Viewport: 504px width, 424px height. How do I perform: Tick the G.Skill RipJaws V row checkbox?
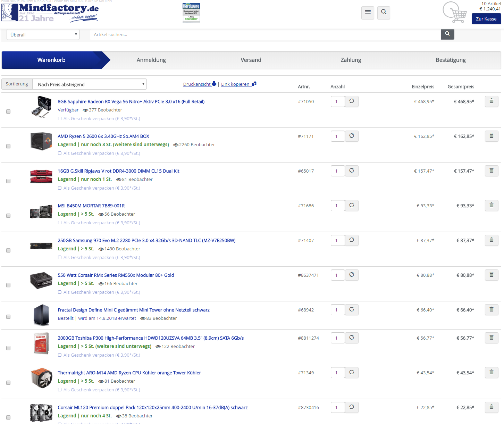8,181
